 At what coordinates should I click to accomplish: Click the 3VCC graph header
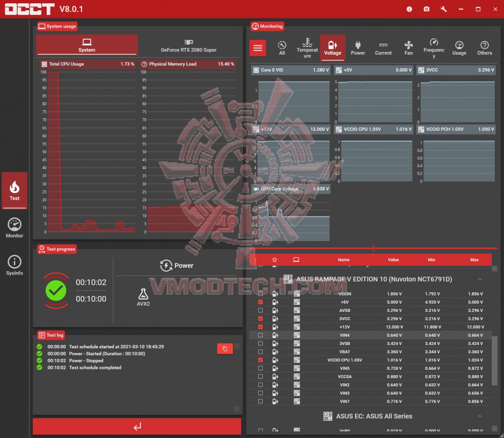[x=456, y=70]
